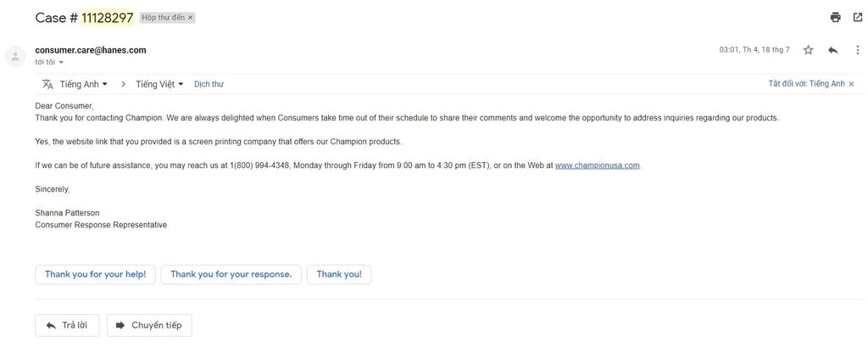Select the "Thank you for your response." suggestion
868x359 pixels.
pos(231,274)
